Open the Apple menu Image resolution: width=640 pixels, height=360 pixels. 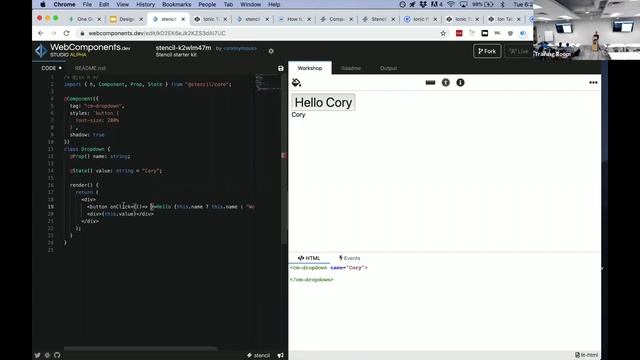[42, 4]
